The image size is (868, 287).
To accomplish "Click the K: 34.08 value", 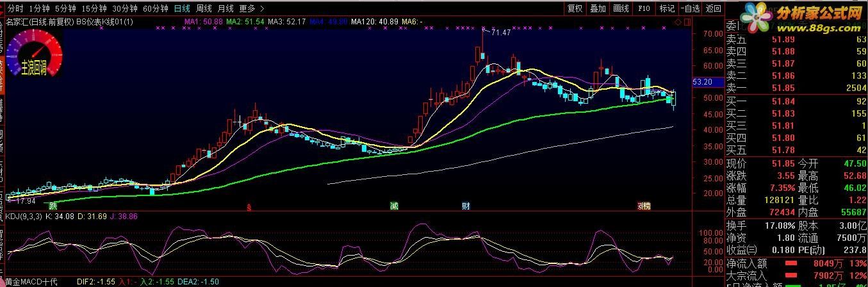I will (61, 217).
